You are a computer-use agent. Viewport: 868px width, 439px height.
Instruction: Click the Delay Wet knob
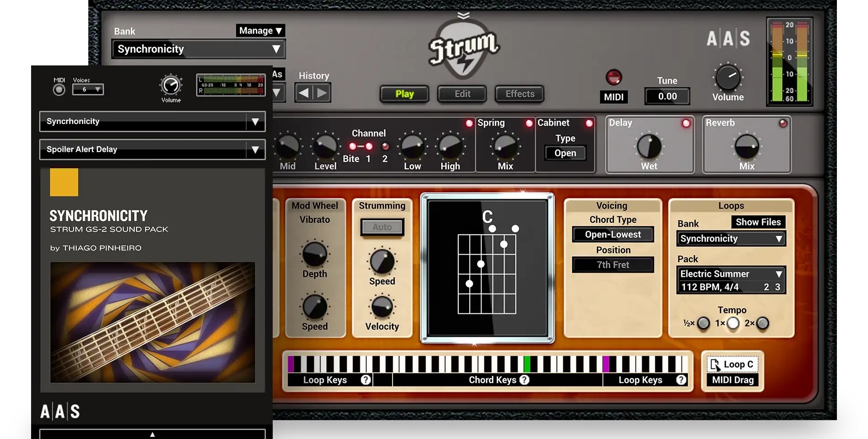(649, 146)
